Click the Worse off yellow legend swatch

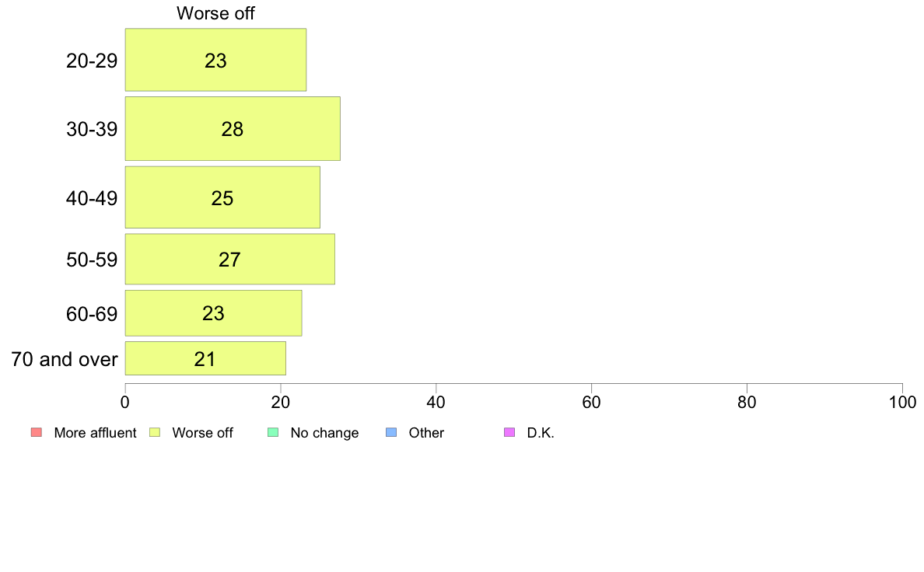click(155, 432)
